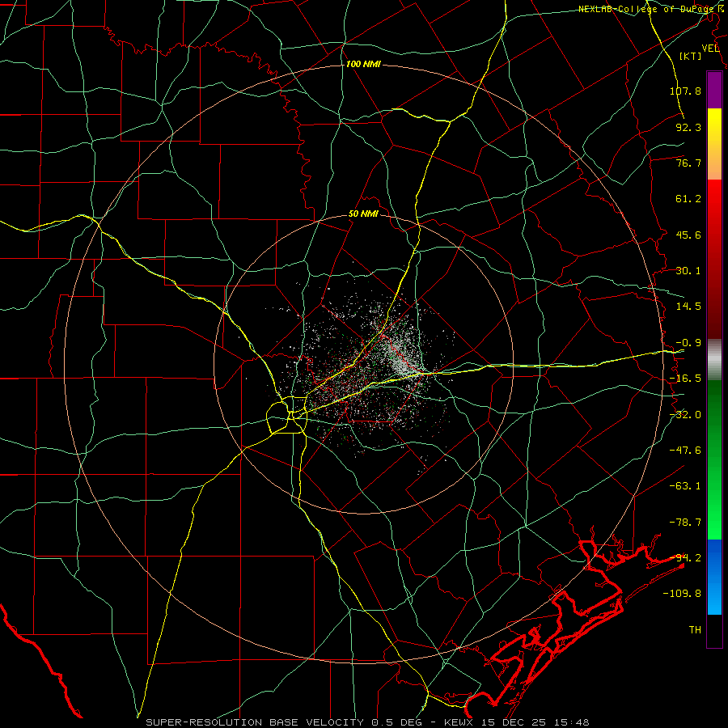Screen dimensions: 728x728
Task: Click the -63.1 velocity legend value
Action: coord(685,486)
